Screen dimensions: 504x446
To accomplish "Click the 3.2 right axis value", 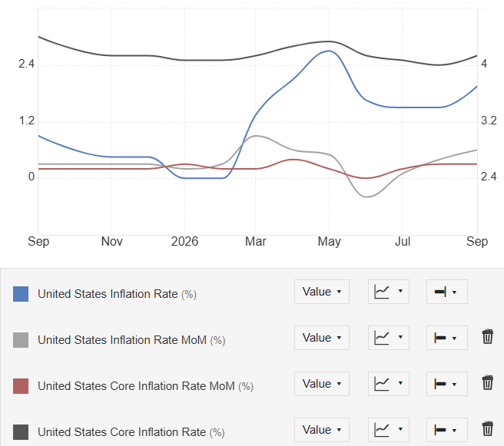I will [x=489, y=121].
